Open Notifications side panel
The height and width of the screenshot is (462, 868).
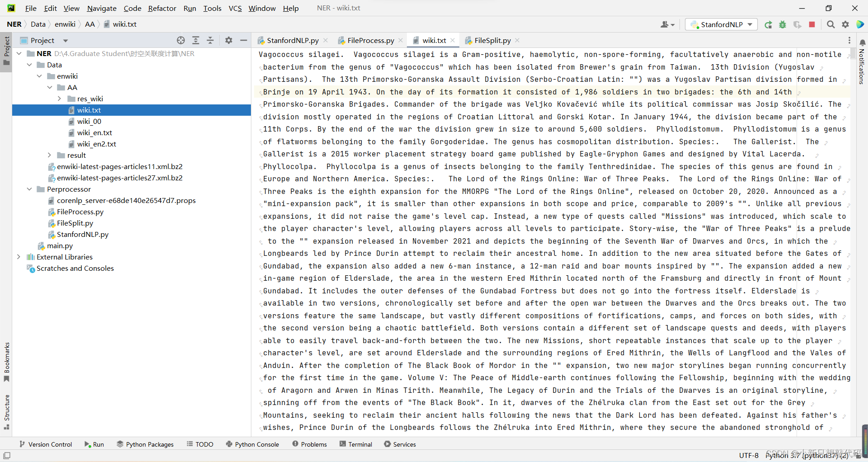coord(862,61)
